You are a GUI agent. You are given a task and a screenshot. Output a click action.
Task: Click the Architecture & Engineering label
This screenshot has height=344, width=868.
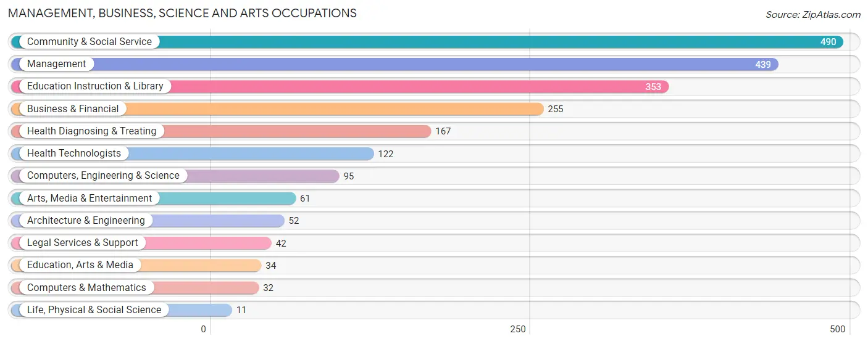click(86, 221)
